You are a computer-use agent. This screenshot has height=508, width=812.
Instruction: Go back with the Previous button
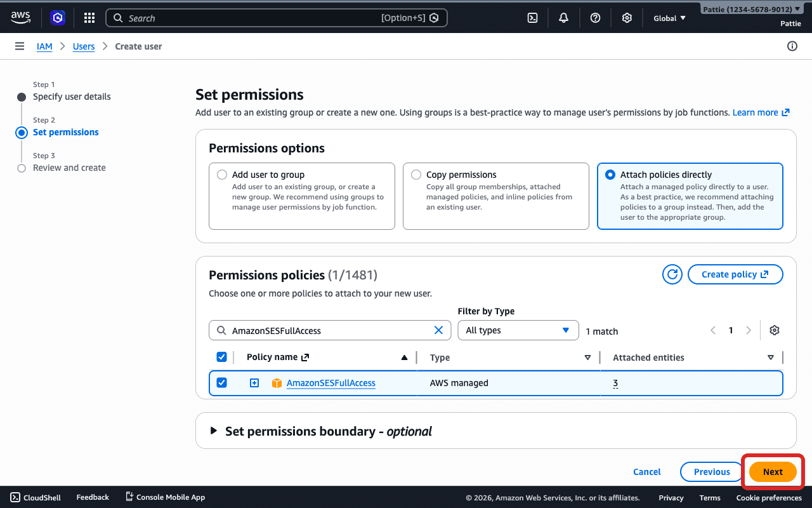pyautogui.click(x=712, y=472)
